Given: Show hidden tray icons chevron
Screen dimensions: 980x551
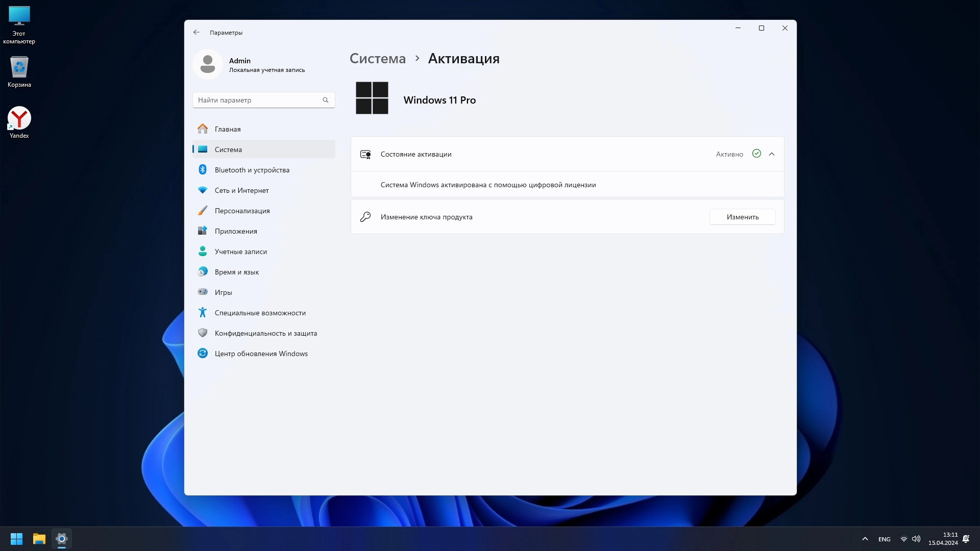Looking at the screenshot, I should tap(865, 539).
